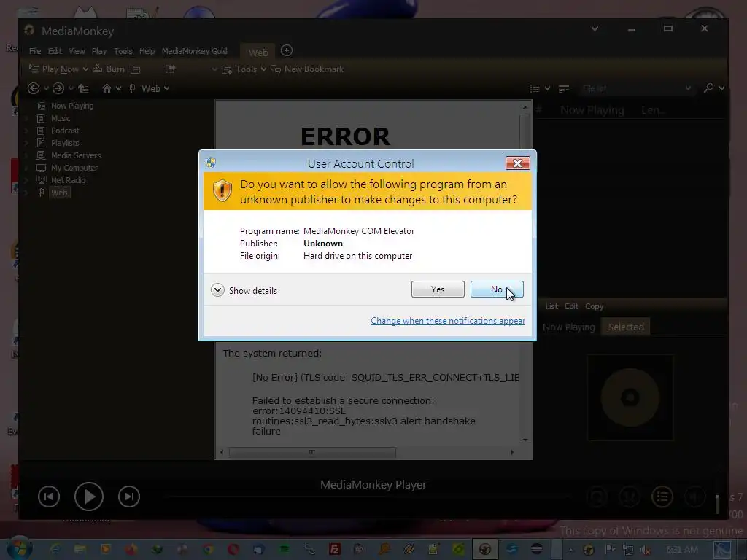Open FileZilla from the taskbar
Image resolution: width=747 pixels, height=560 pixels.
pyautogui.click(x=335, y=550)
